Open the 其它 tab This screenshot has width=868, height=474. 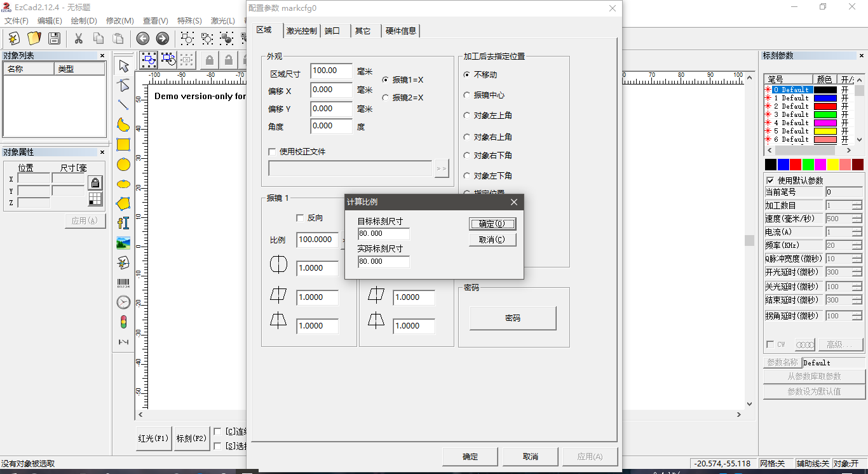click(x=363, y=30)
